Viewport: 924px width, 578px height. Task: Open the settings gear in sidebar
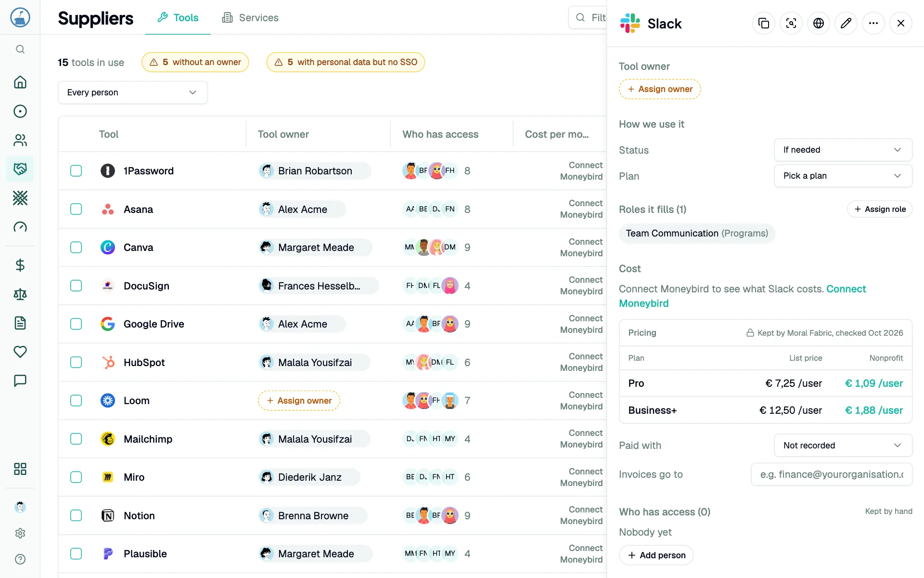pyautogui.click(x=20, y=533)
